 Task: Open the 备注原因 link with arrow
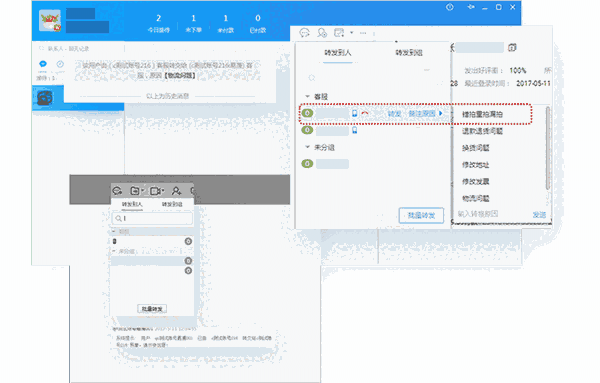pyautogui.click(x=425, y=114)
